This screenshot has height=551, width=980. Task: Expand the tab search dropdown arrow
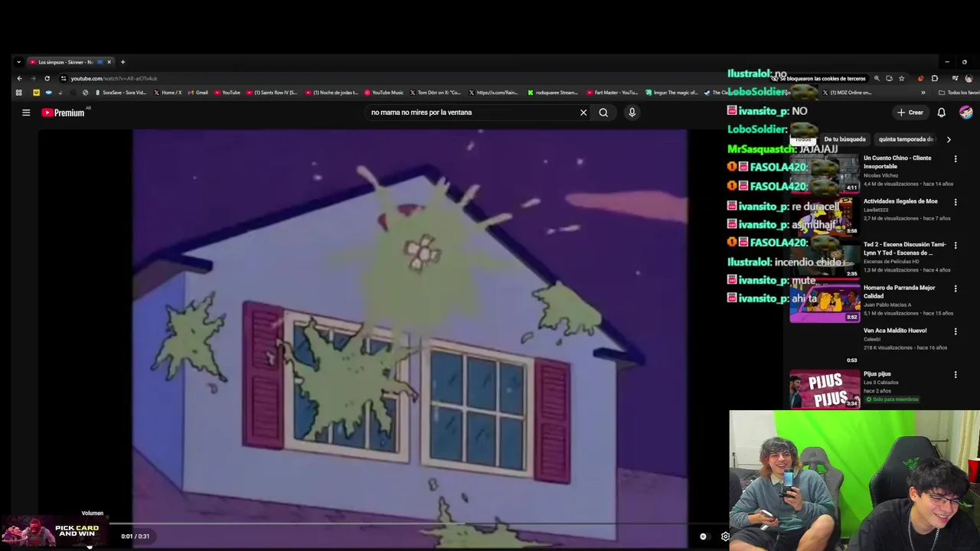18,62
